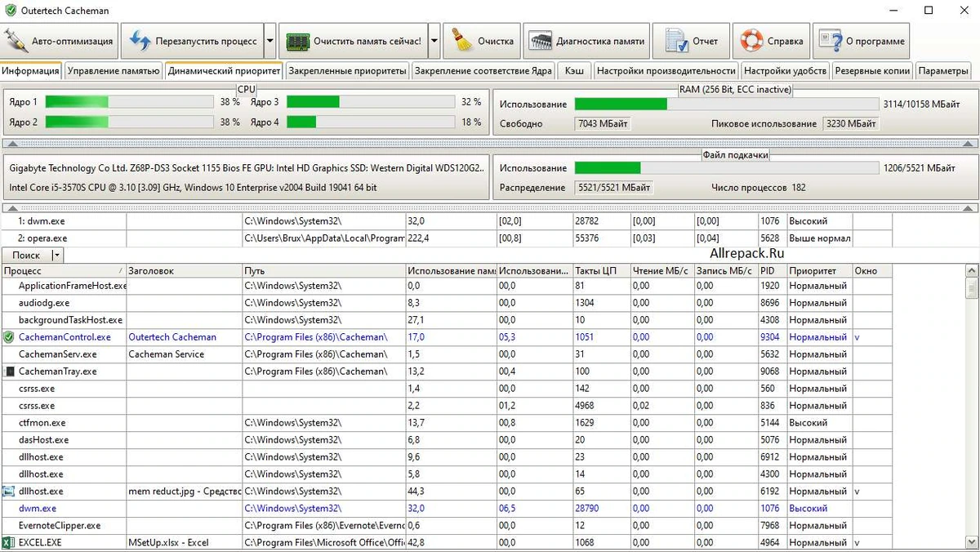
Task: Click the Диагностика памяти chip icon
Action: (540, 41)
